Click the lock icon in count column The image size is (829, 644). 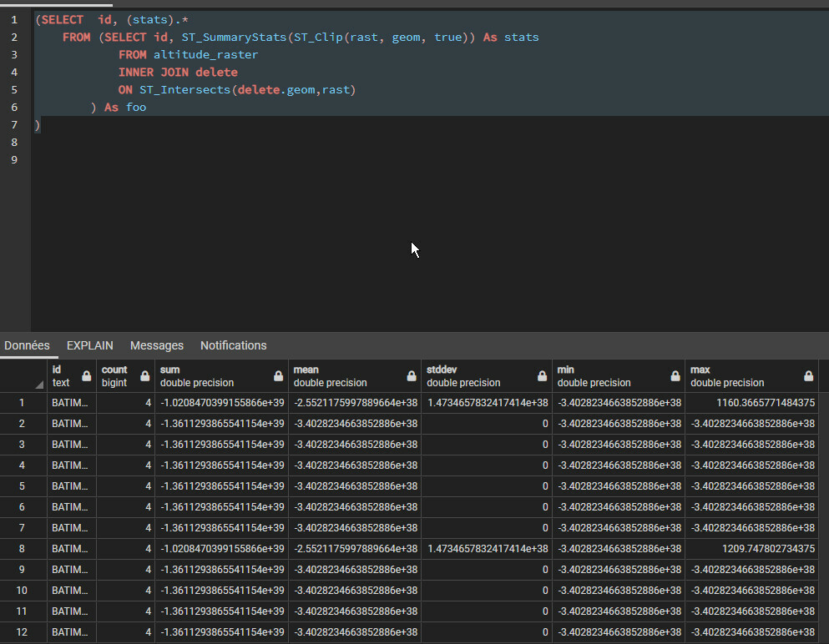tap(144, 376)
